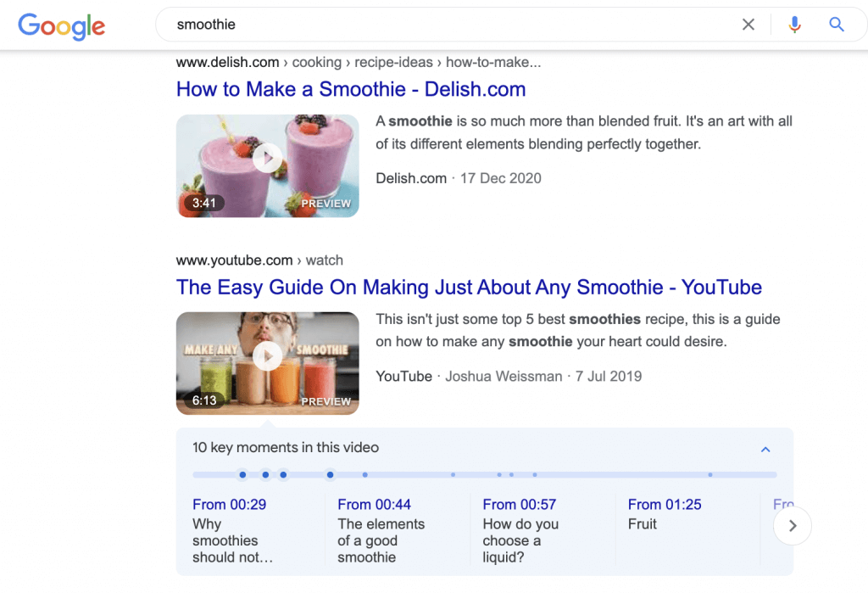Click the 'cooking' breadcrumb item
The height and width of the screenshot is (593, 868).
point(317,62)
